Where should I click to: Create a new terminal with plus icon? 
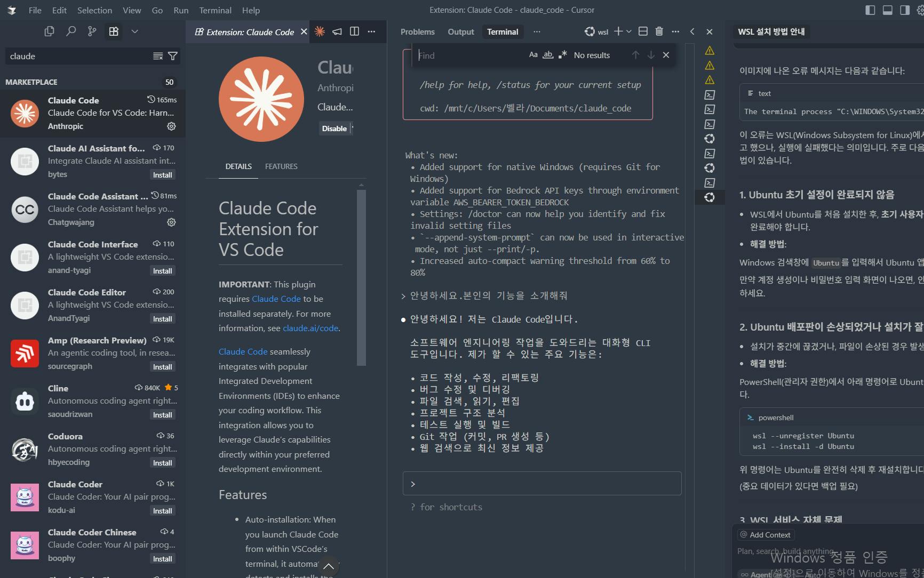[x=618, y=31]
